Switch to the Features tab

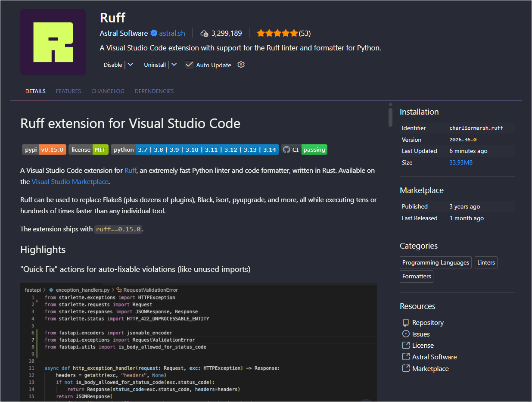point(68,91)
